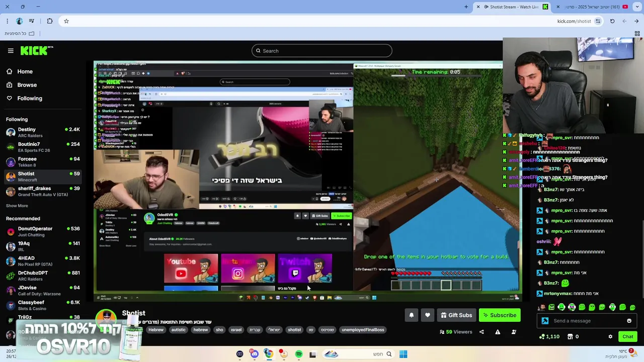Switch to Shotist Stream tab
The image size is (644, 362).
(513, 7)
